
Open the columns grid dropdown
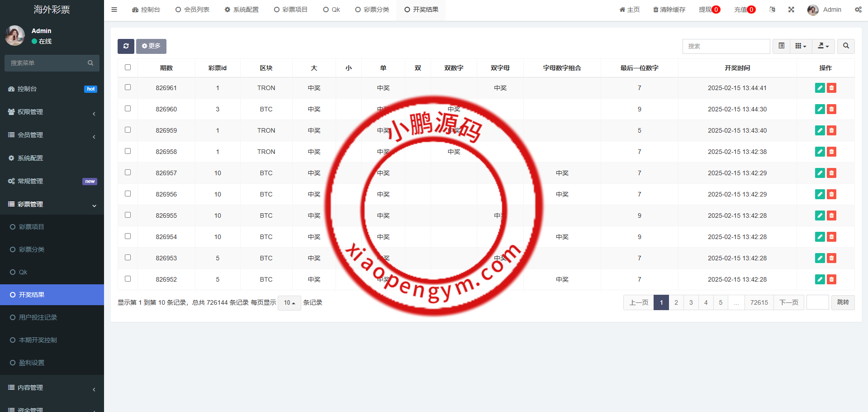801,46
